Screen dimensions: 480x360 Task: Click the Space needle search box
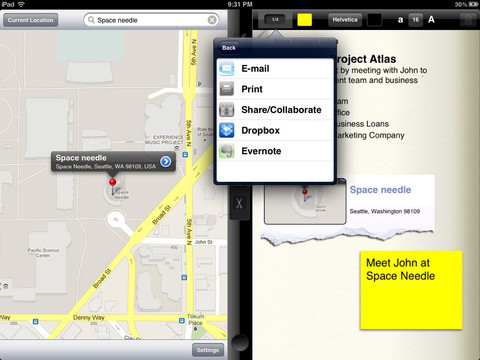click(x=151, y=20)
